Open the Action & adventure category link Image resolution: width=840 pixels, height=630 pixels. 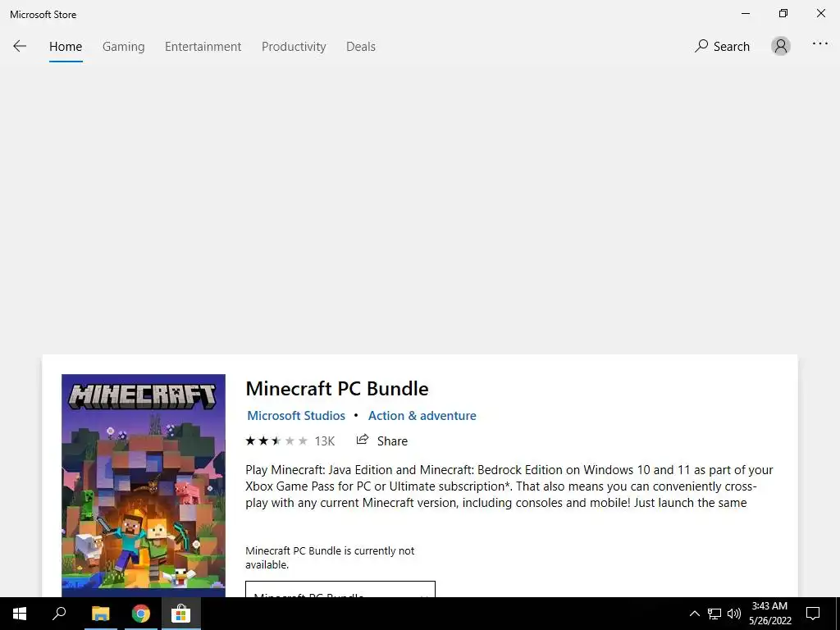(x=422, y=416)
